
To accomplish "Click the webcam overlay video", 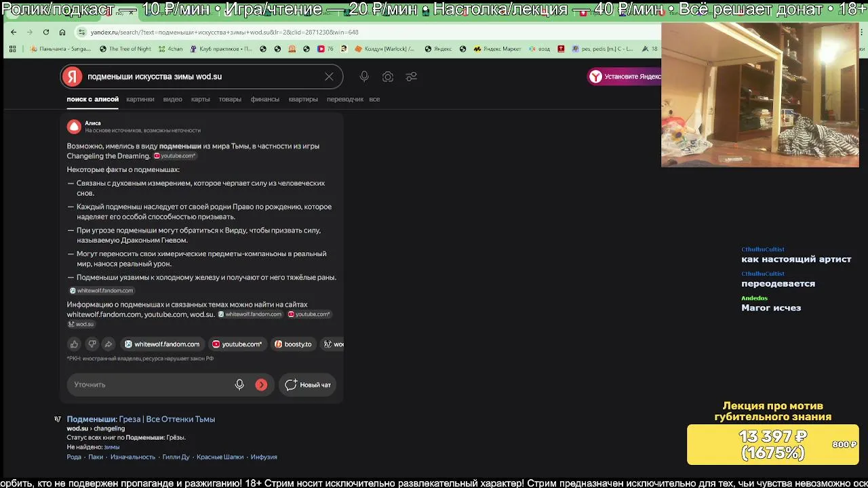I will pyautogui.click(x=760, y=95).
